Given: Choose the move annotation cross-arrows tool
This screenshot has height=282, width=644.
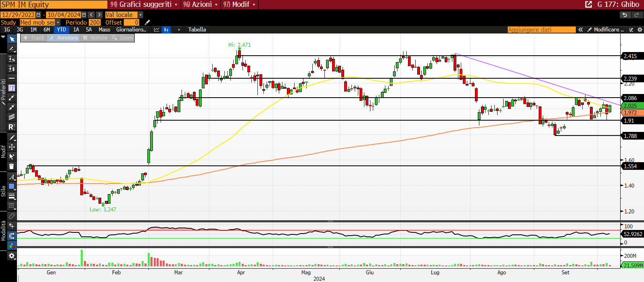Looking at the screenshot, I should click(12, 147).
